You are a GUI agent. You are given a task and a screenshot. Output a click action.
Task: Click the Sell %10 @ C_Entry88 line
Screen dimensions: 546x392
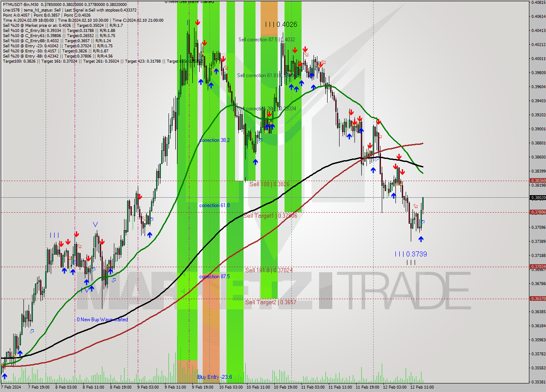[56, 40]
